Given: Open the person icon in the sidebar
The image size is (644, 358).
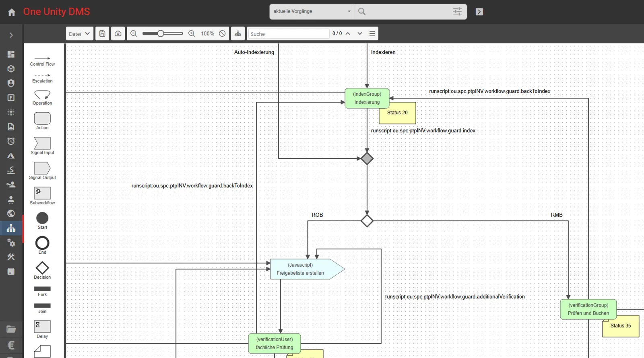Looking at the screenshot, I should coord(11,199).
